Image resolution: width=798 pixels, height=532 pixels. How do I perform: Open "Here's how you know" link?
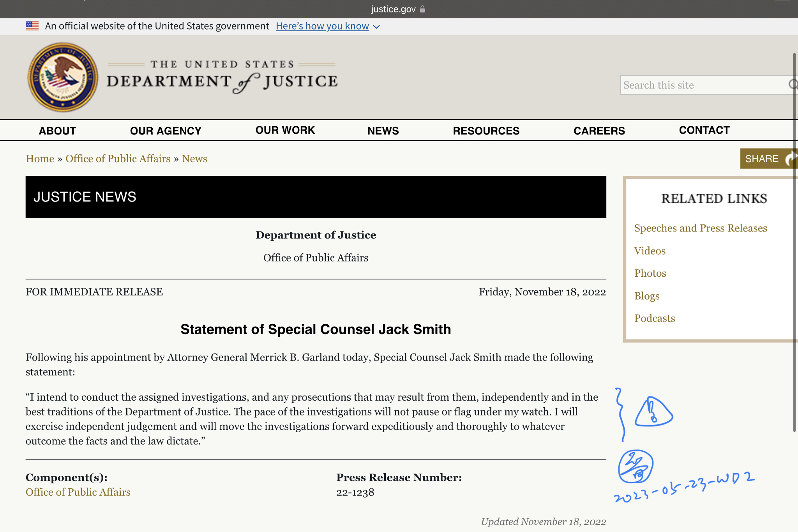click(322, 26)
